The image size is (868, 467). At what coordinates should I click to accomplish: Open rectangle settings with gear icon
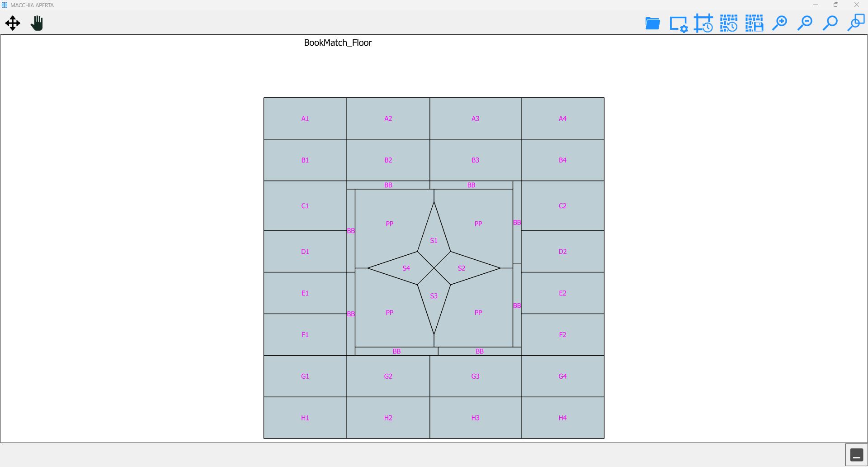click(678, 24)
